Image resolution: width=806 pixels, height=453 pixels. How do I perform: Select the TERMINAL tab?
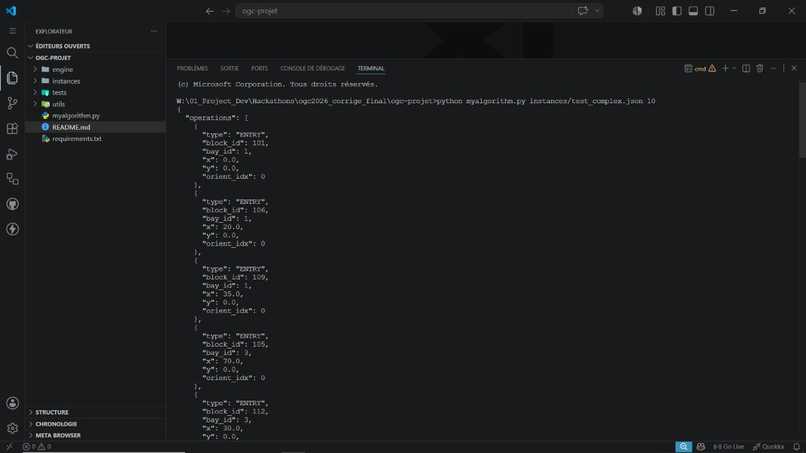pos(371,68)
